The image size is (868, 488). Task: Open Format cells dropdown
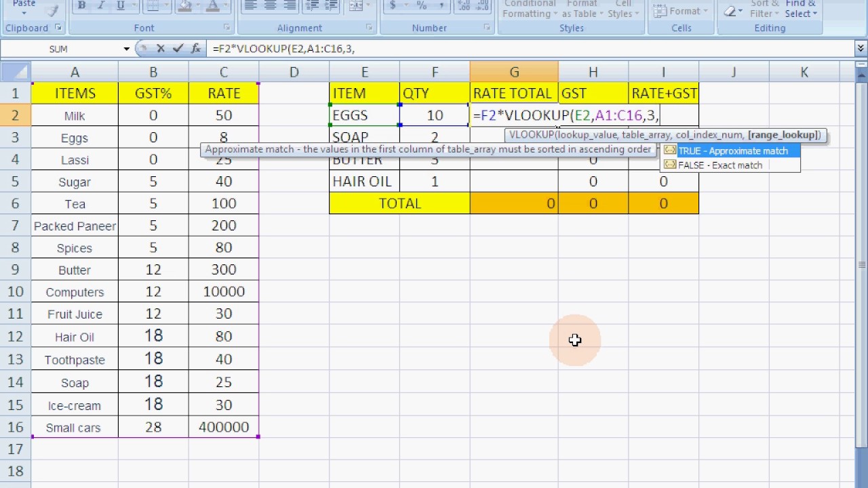click(680, 11)
